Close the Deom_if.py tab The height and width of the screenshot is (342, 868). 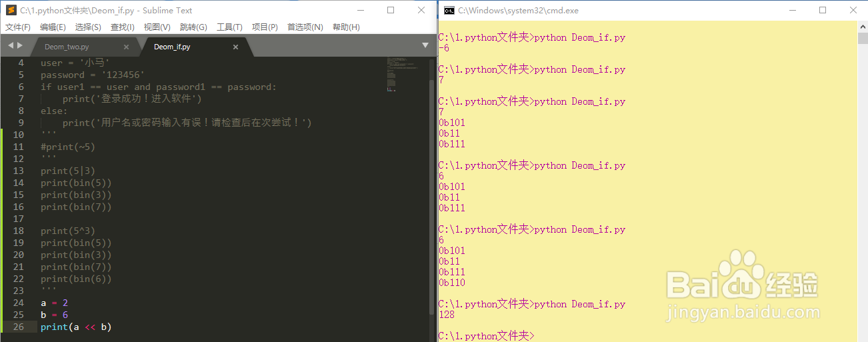235,47
